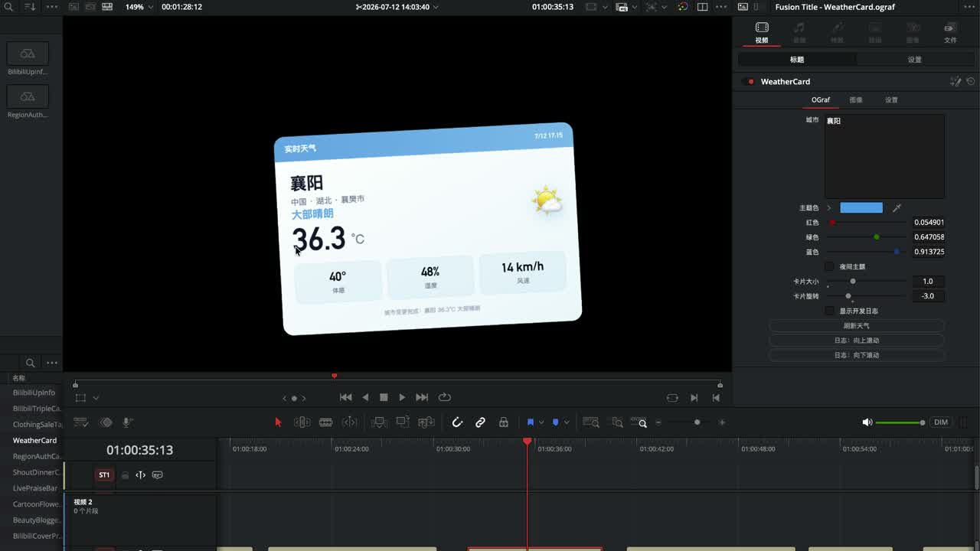Add a blue flag to clip
This screenshot has width=980, height=551.
530,422
